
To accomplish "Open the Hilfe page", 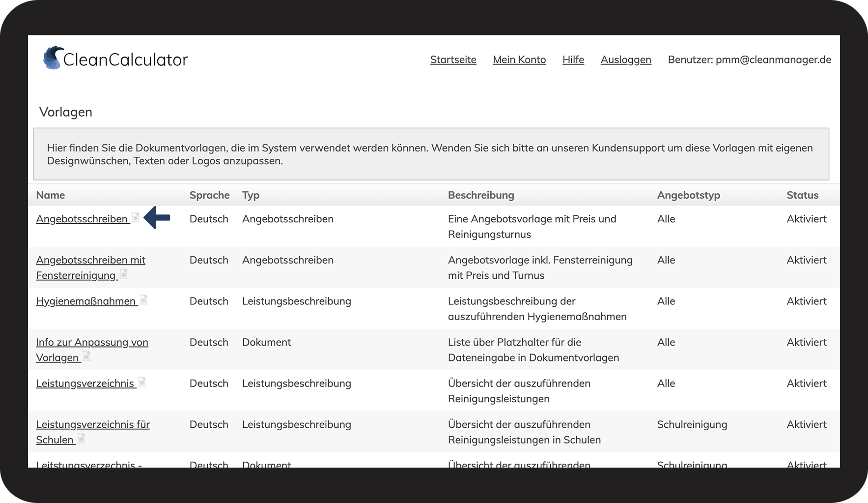I will (573, 59).
